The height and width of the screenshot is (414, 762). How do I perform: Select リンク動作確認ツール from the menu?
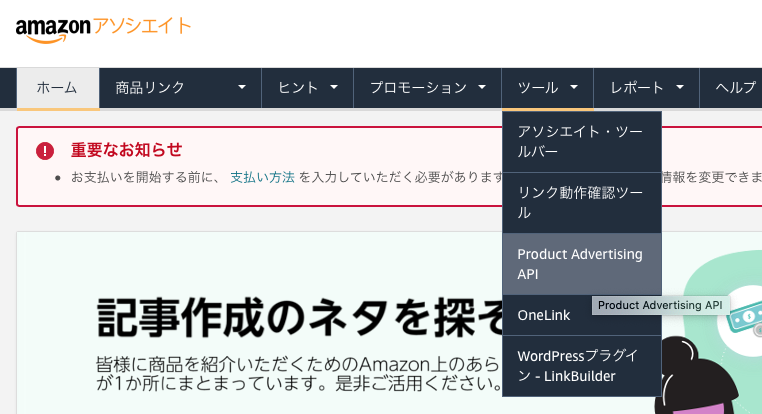[582, 203]
